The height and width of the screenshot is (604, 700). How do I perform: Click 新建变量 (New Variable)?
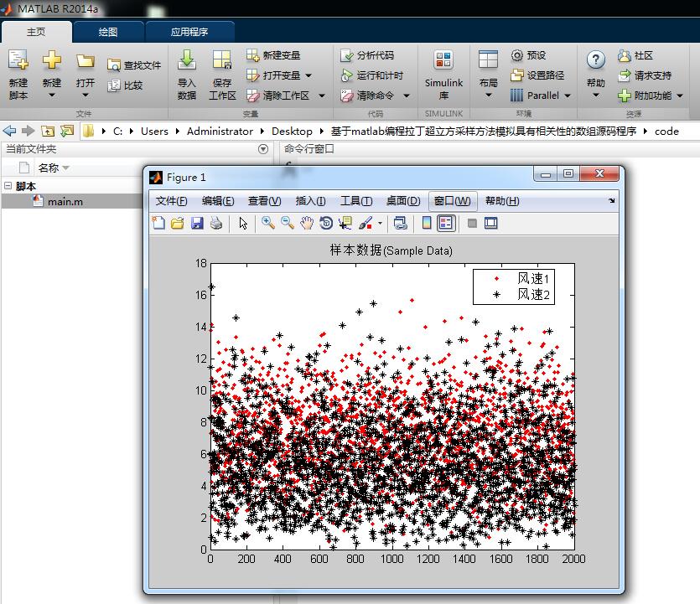pos(273,55)
